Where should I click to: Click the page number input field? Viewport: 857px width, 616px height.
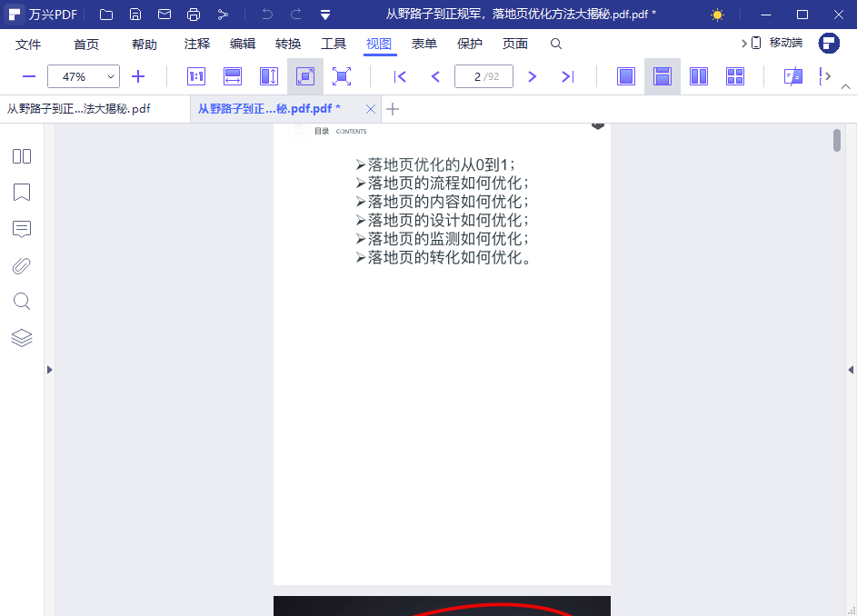click(483, 76)
